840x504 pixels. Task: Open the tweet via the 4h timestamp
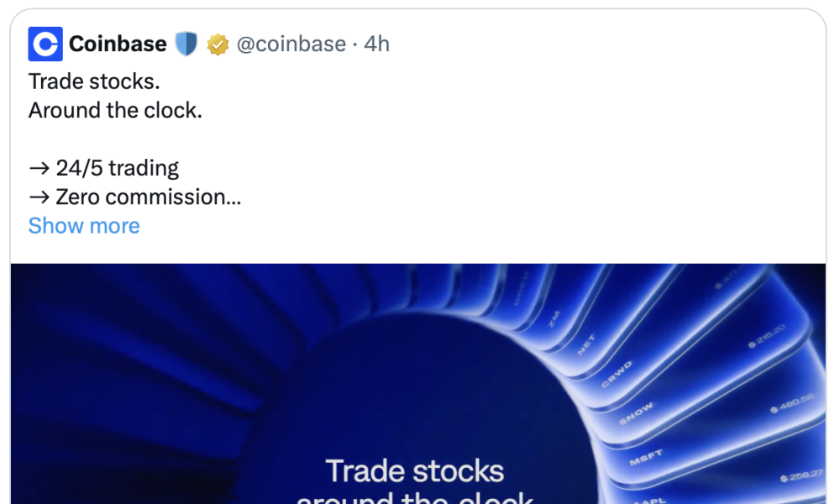coord(375,44)
